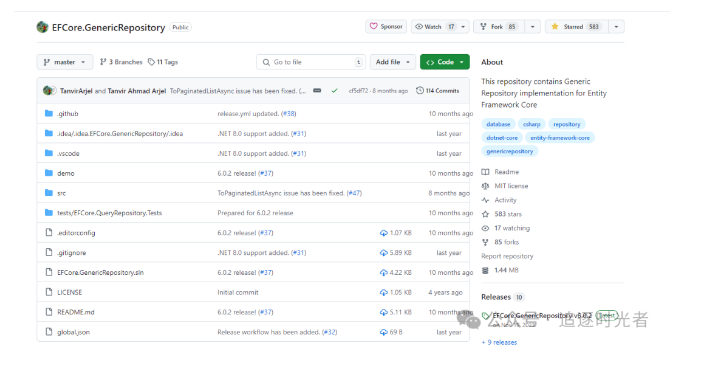Open the green Code dropdown
This screenshot has width=718, height=366.
click(445, 62)
